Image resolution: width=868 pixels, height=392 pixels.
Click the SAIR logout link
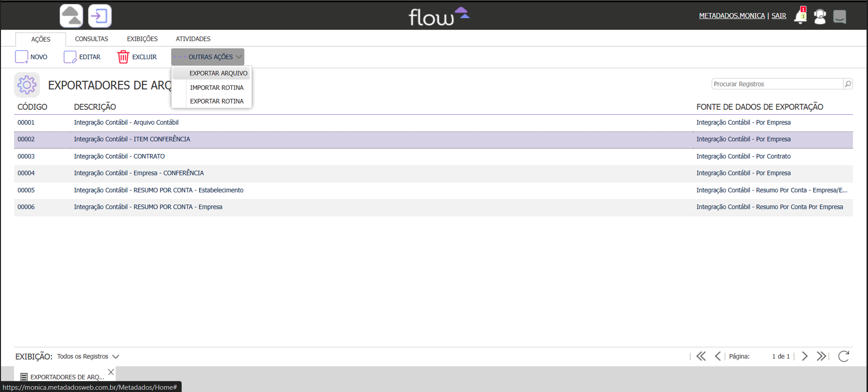779,16
